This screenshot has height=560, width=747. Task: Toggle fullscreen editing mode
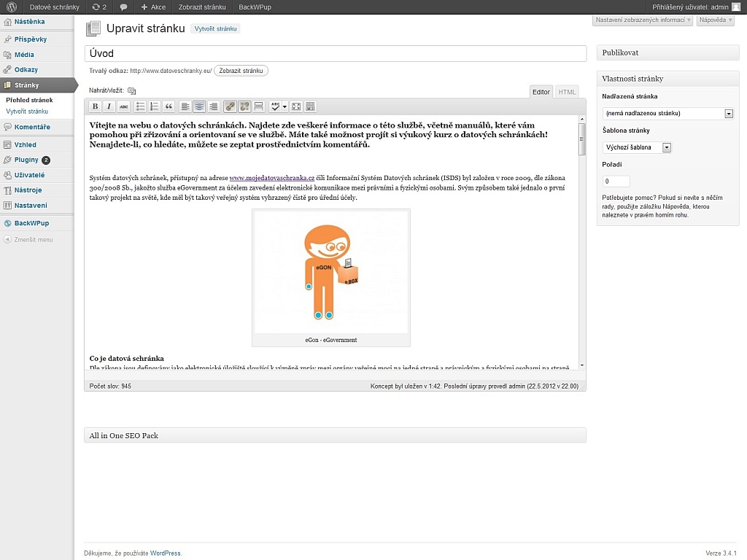point(296,106)
